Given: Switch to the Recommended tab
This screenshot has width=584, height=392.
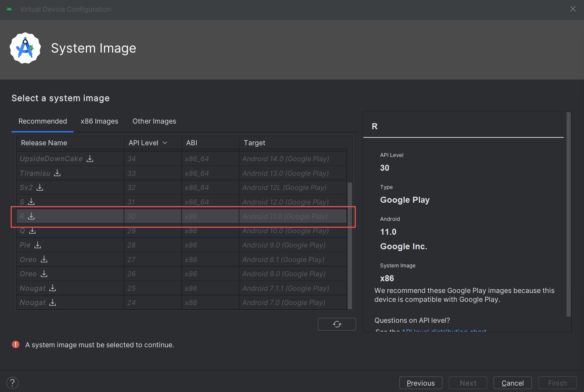Looking at the screenshot, I should coord(43,121).
